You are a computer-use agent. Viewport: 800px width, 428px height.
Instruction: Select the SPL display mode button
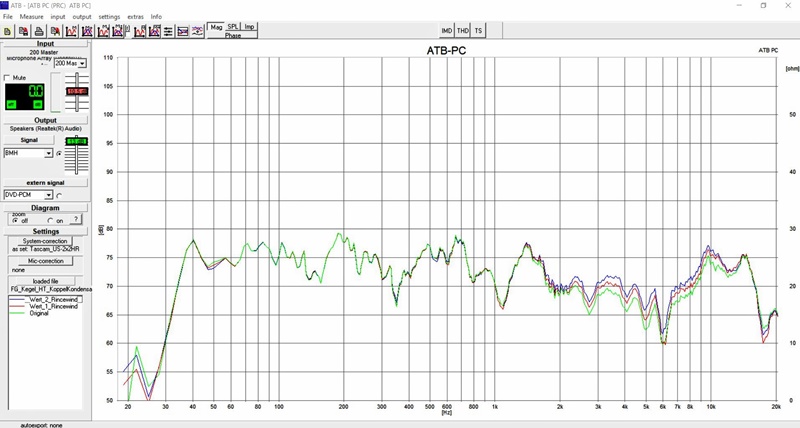[x=232, y=27]
